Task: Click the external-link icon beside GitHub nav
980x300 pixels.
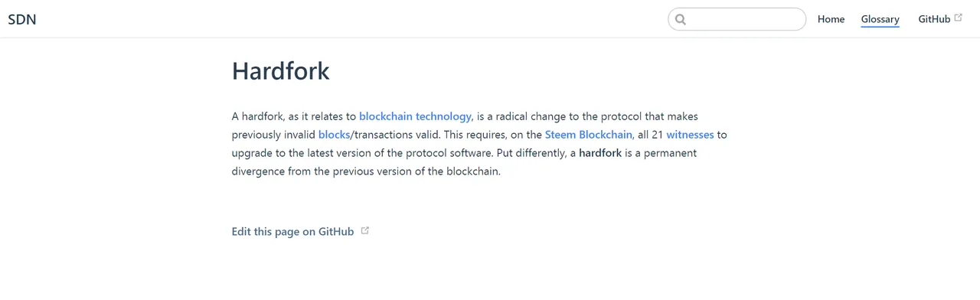Action: click(959, 18)
